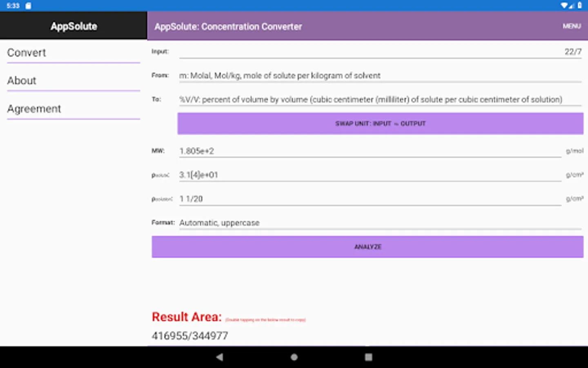Tap the AppSolute title in sidebar header

pos(74,26)
